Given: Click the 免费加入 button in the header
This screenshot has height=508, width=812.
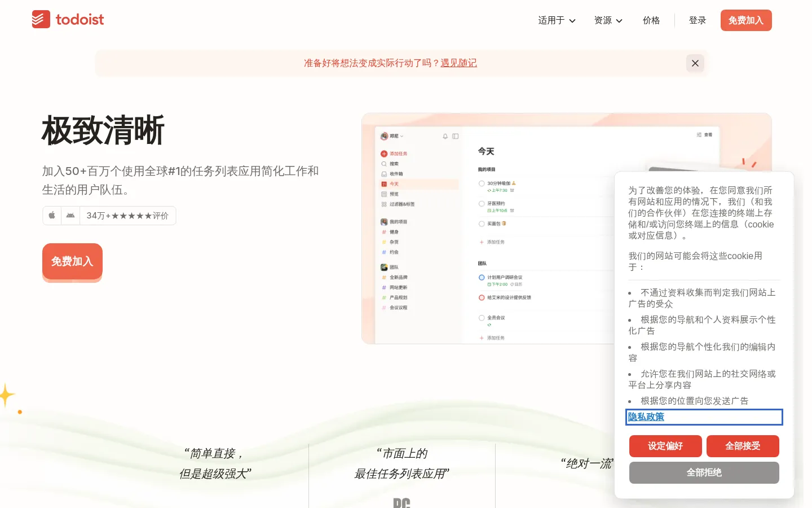Looking at the screenshot, I should 746,20.
